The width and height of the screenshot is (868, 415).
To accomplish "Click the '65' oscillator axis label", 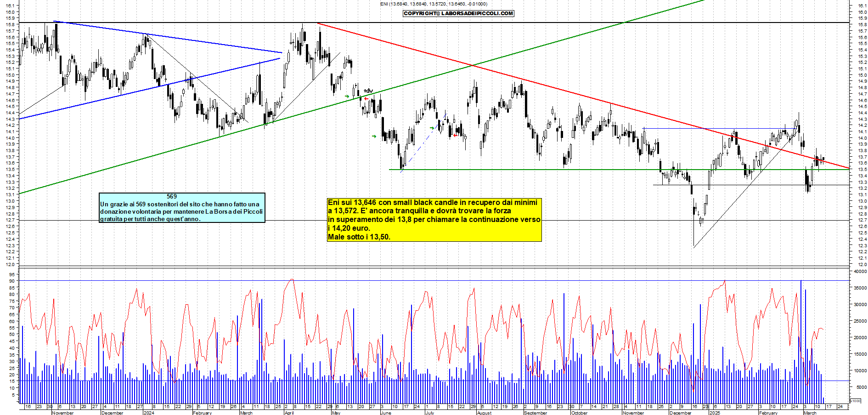I will coord(12,315).
